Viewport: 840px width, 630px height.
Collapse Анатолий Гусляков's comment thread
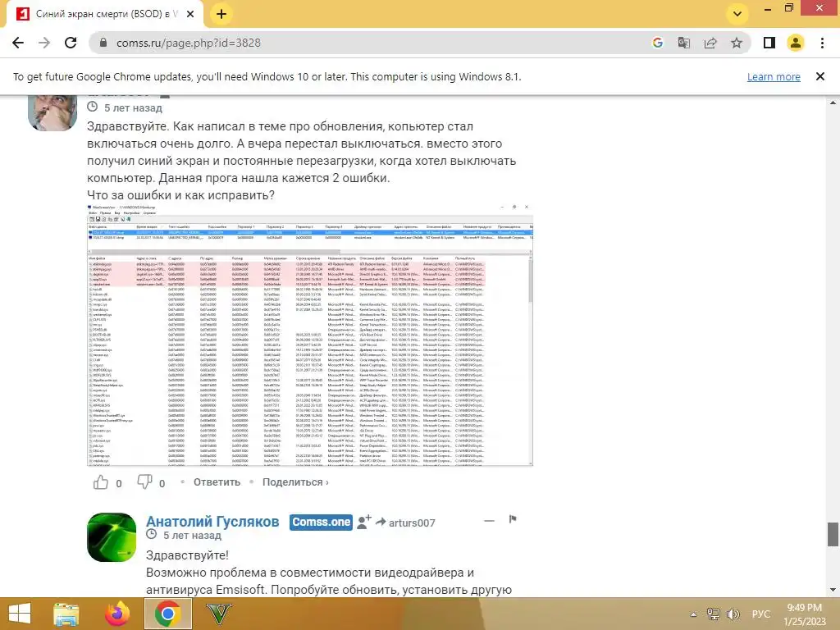489,521
